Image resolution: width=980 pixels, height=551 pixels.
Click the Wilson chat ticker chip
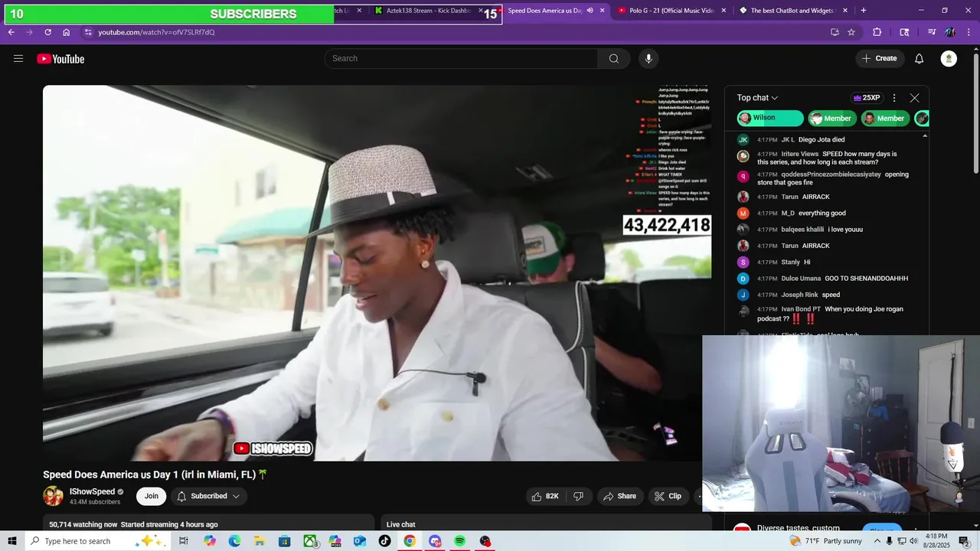770,118
